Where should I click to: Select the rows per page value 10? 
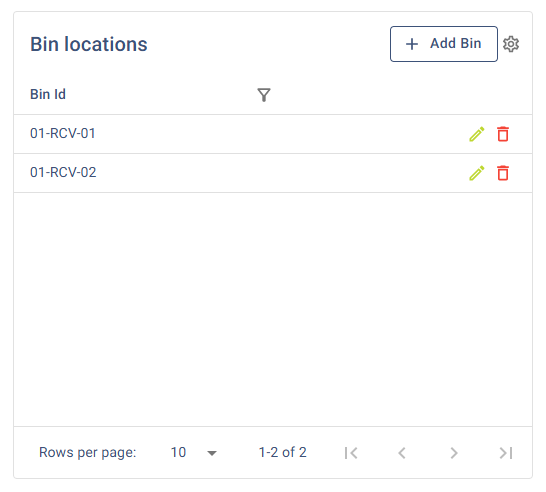(x=178, y=452)
